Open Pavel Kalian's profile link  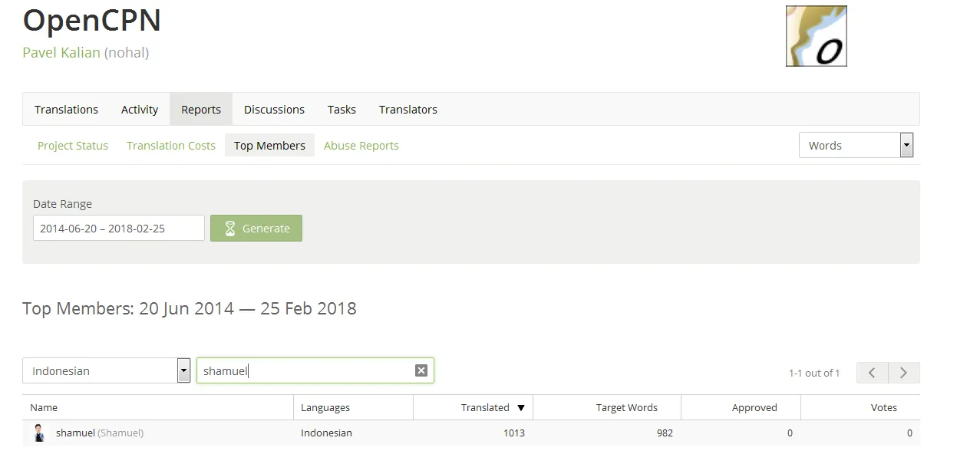(61, 52)
